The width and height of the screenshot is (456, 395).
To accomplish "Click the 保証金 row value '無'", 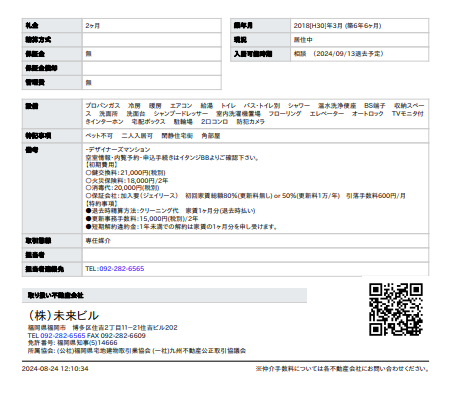I will pyautogui.click(x=88, y=54).
